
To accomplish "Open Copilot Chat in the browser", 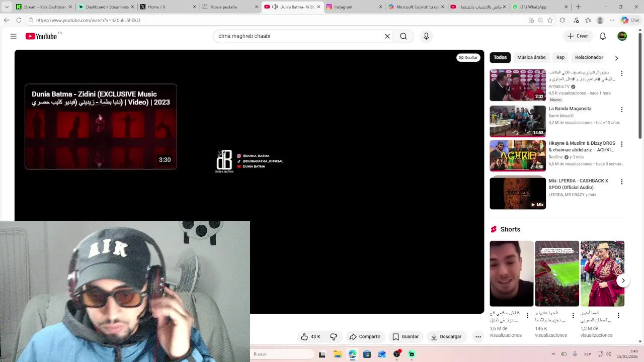I will [x=629, y=20].
